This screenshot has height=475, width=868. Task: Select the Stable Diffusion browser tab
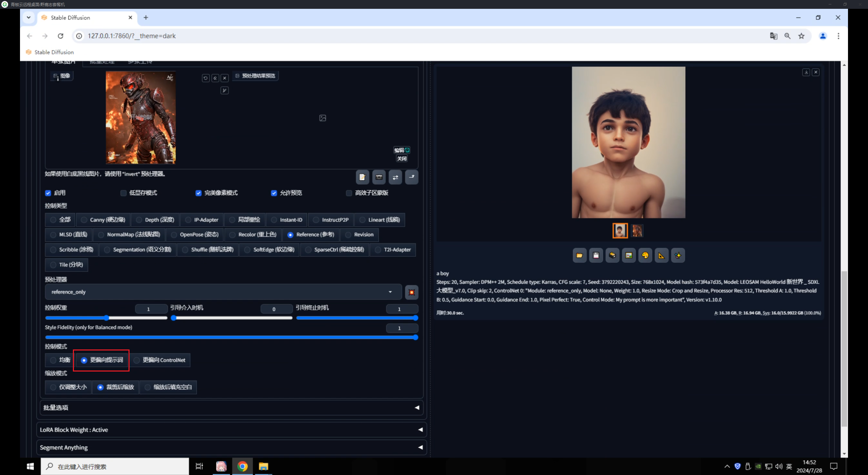coord(87,18)
